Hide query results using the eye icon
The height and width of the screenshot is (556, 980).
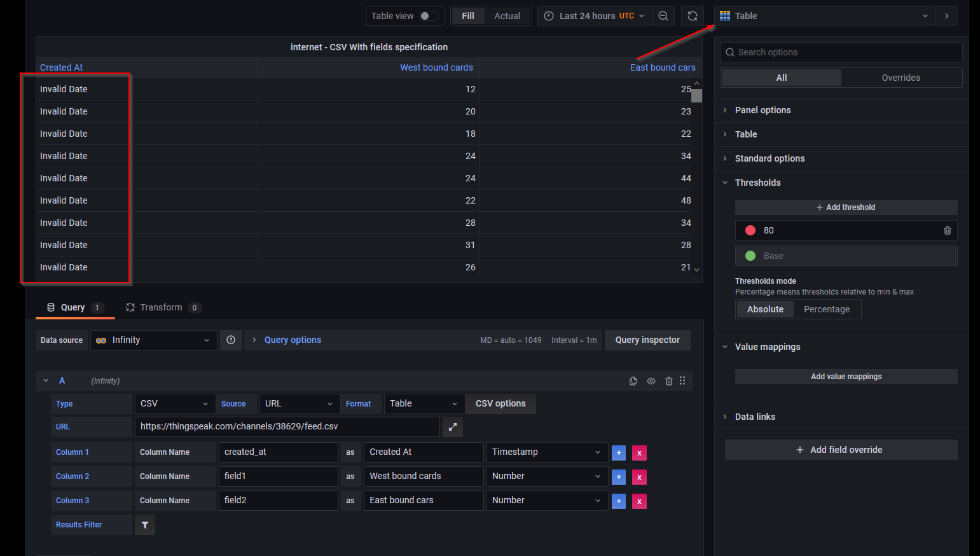point(651,380)
